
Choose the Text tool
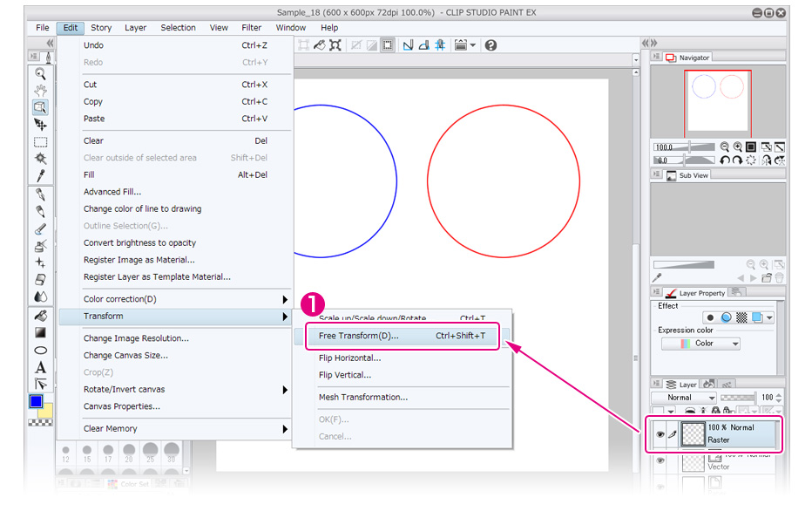tap(39, 367)
